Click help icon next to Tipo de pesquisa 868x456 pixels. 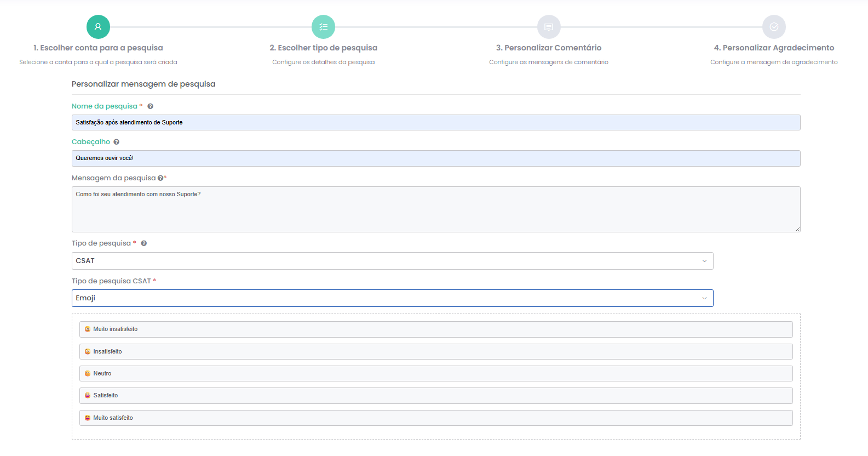click(x=144, y=243)
